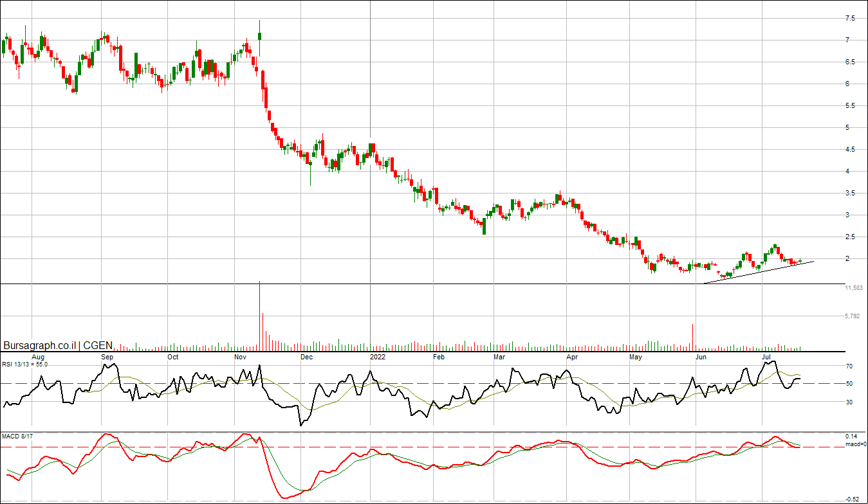This screenshot has width=868, height=504.
Task: Click the 4 price axis label
Action: point(847,172)
